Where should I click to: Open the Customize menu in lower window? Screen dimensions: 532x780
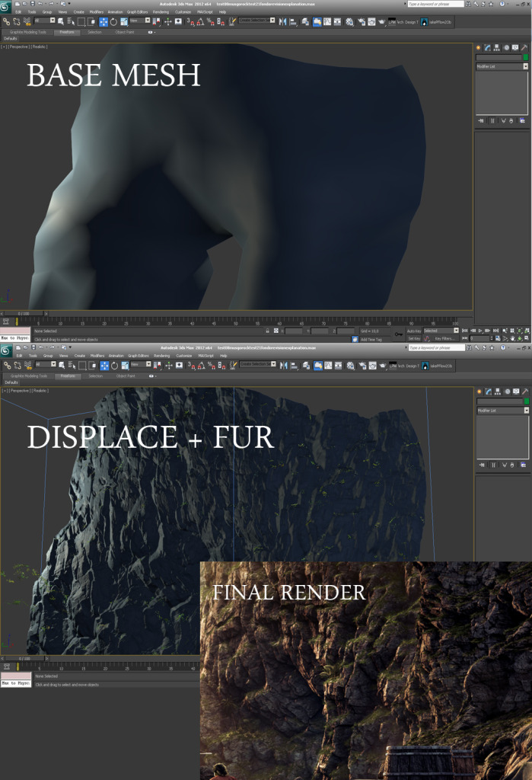pos(184,356)
